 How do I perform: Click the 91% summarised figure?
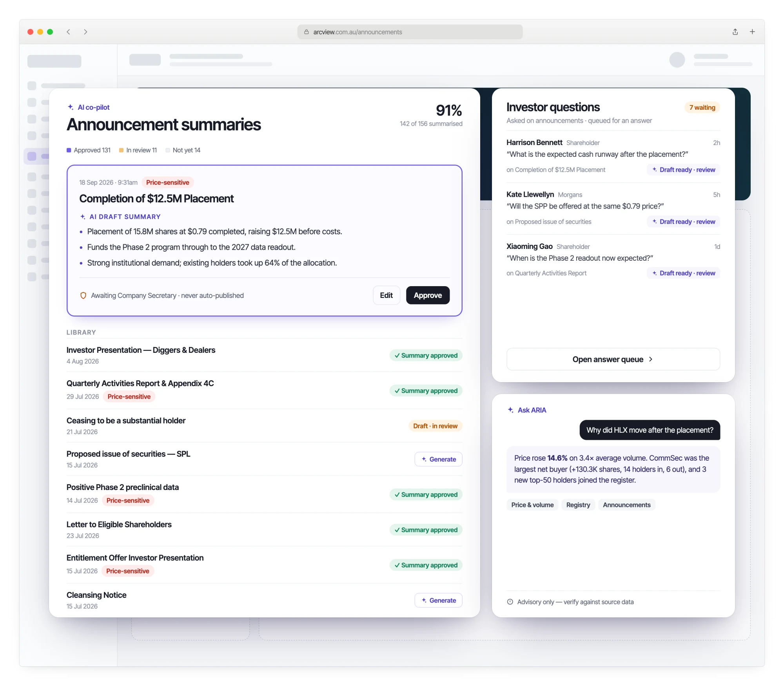448,110
